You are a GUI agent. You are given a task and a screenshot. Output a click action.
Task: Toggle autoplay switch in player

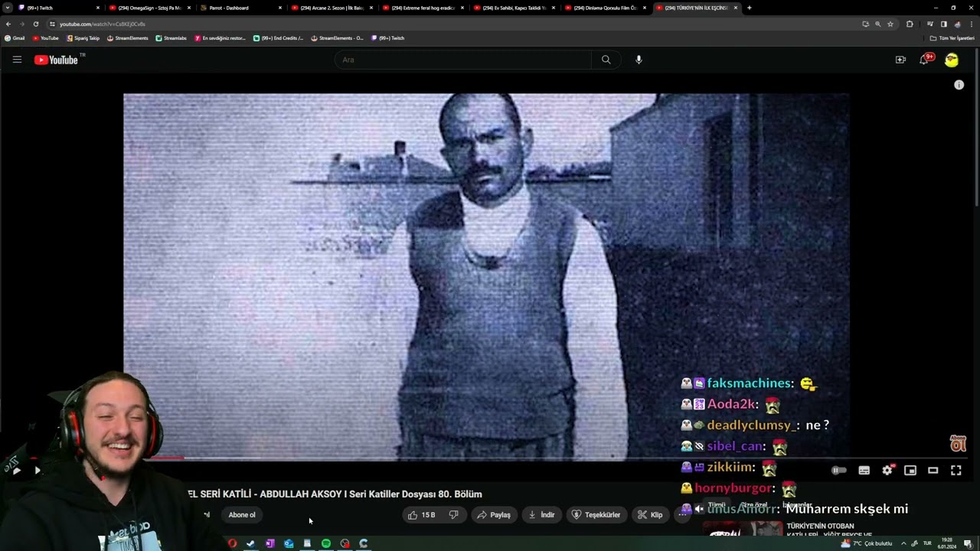(839, 471)
